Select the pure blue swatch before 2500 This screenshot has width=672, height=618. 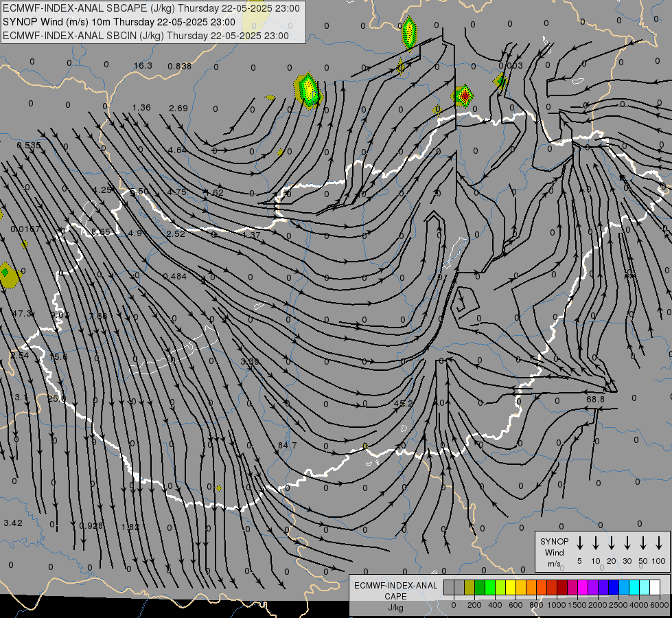tap(613, 588)
